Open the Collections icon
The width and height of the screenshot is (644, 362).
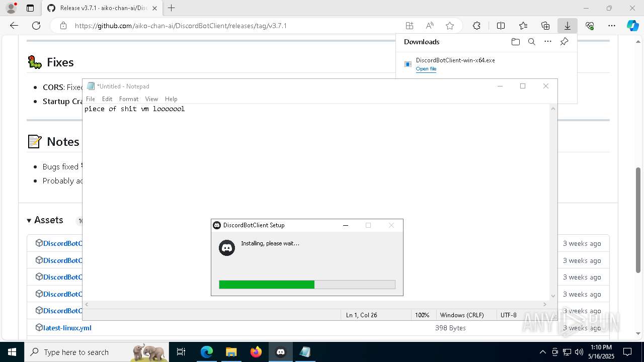point(545,26)
